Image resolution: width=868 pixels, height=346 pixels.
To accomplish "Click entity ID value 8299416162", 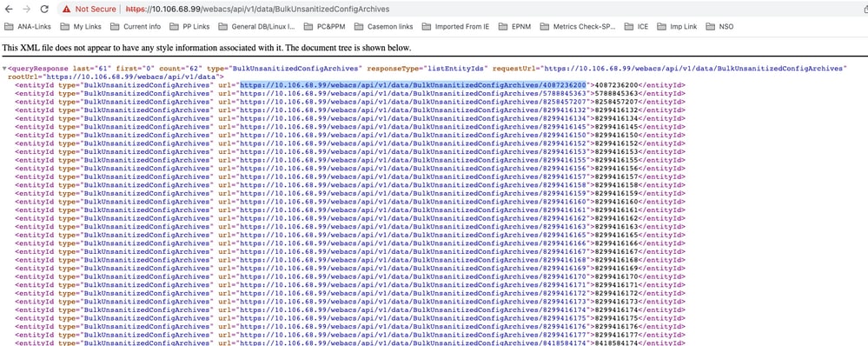I will [616, 218].
